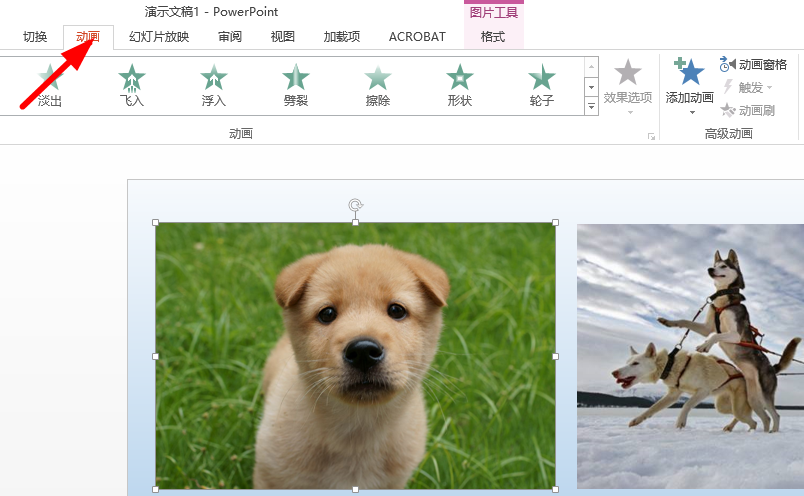Apply the 飞入 (Fly In) animation effect

[132, 86]
